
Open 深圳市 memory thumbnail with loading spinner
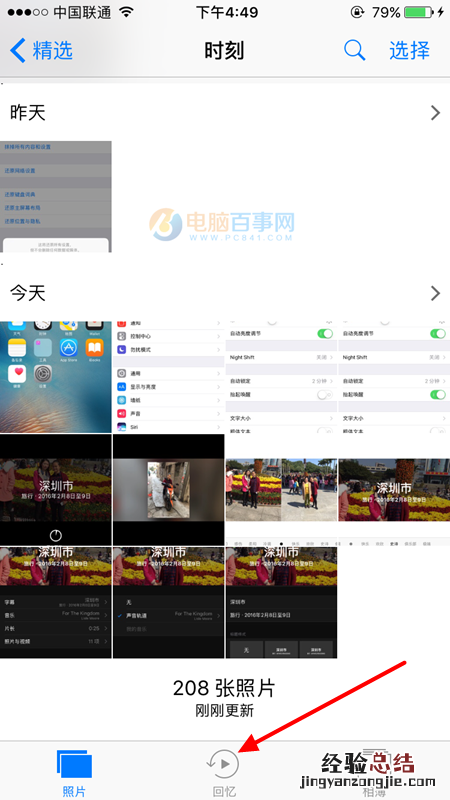pyautogui.click(x=56, y=490)
